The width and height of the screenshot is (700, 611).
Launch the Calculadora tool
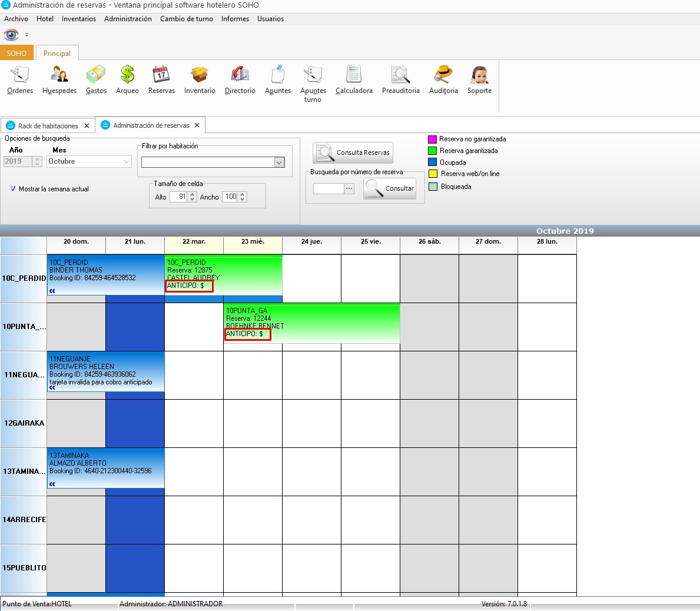click(x=354, y=80)
